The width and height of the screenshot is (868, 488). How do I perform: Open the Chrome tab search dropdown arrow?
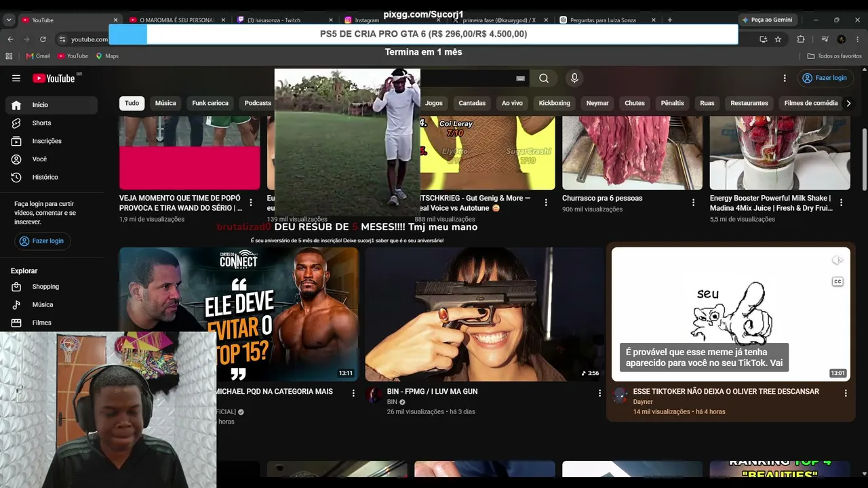pyautogui.click(x=9, y=20)
